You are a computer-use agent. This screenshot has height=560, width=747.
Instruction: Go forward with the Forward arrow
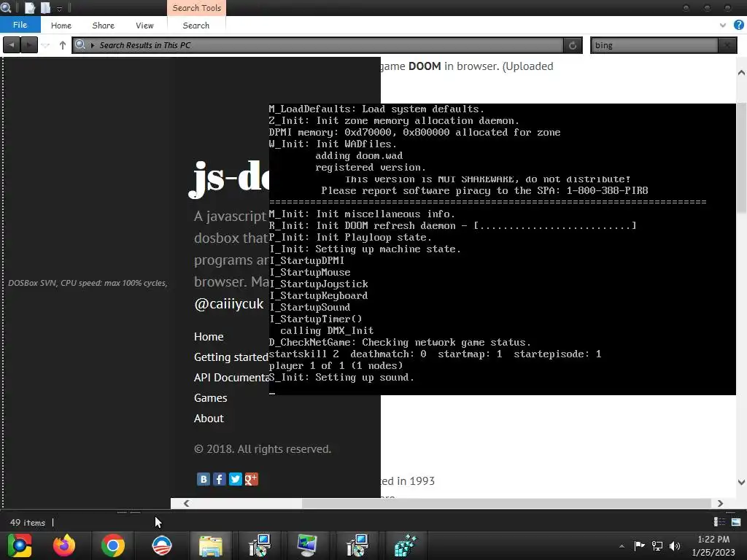point(29,45)
